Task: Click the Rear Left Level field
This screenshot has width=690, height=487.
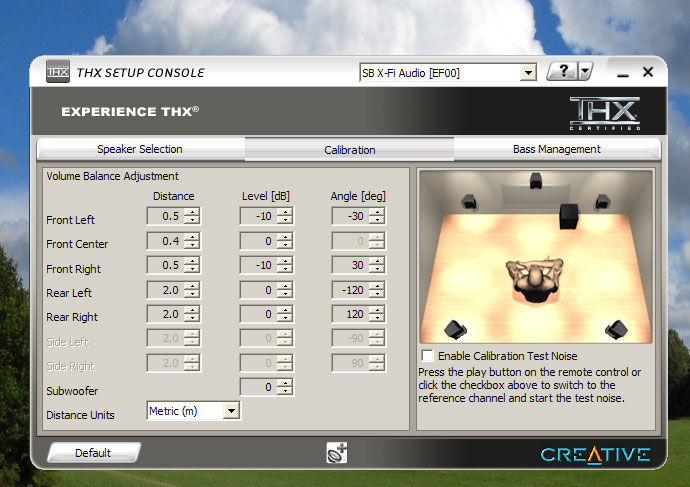Action: [x=258, y=290]
